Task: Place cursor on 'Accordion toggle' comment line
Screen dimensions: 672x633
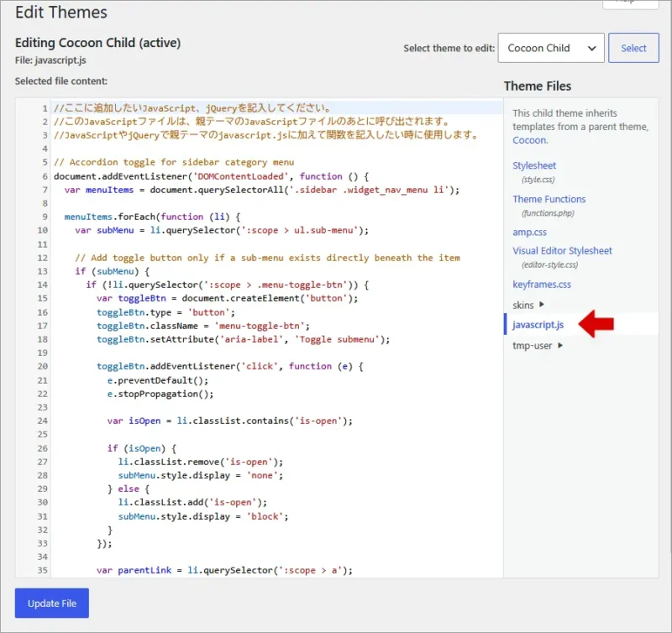Action: click(174, 162)
